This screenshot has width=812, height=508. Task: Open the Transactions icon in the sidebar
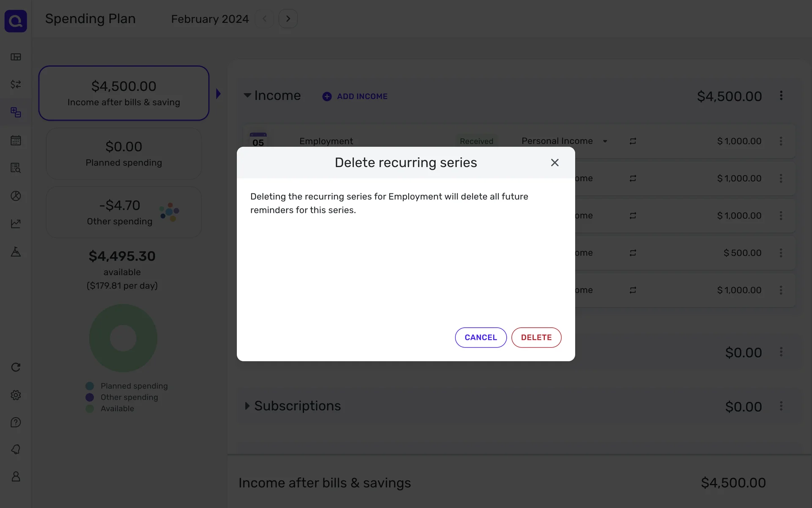tap(16, 84)
